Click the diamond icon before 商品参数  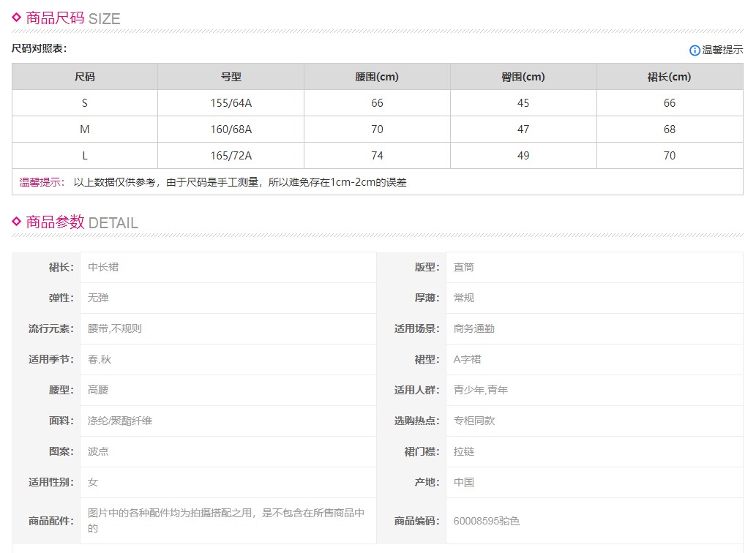[17, 222]
